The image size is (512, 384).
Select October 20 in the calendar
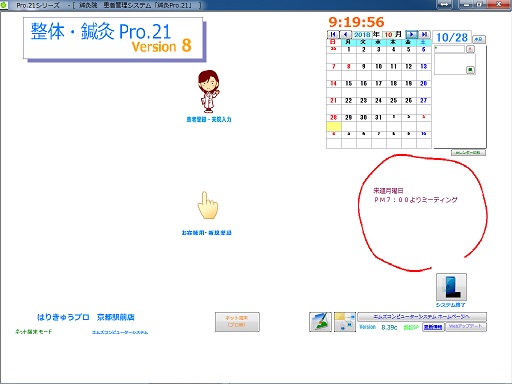424,83
